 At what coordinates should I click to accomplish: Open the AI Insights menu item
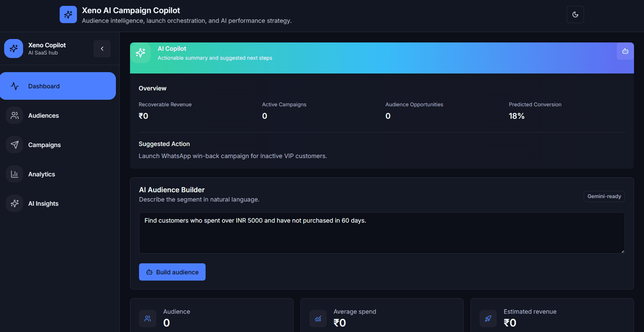58,203
